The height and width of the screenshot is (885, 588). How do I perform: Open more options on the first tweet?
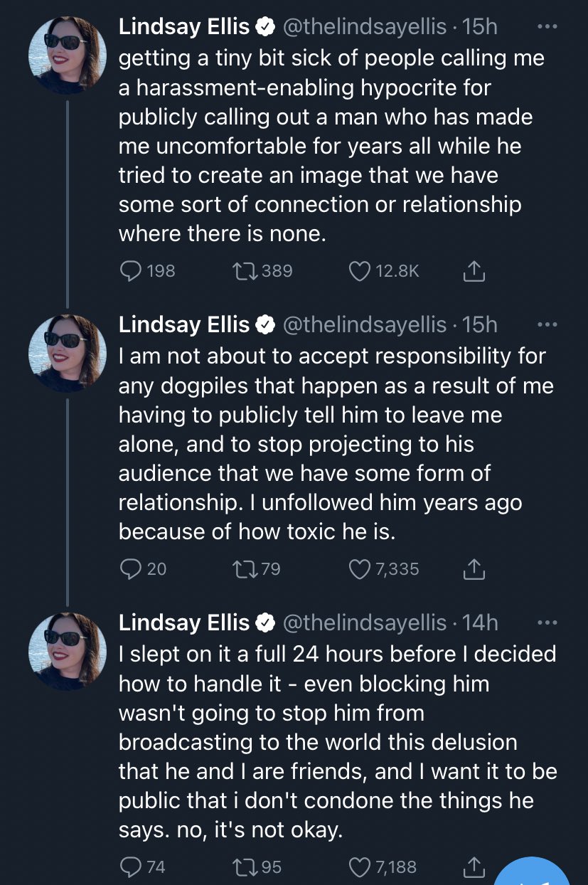pos(547,26)
